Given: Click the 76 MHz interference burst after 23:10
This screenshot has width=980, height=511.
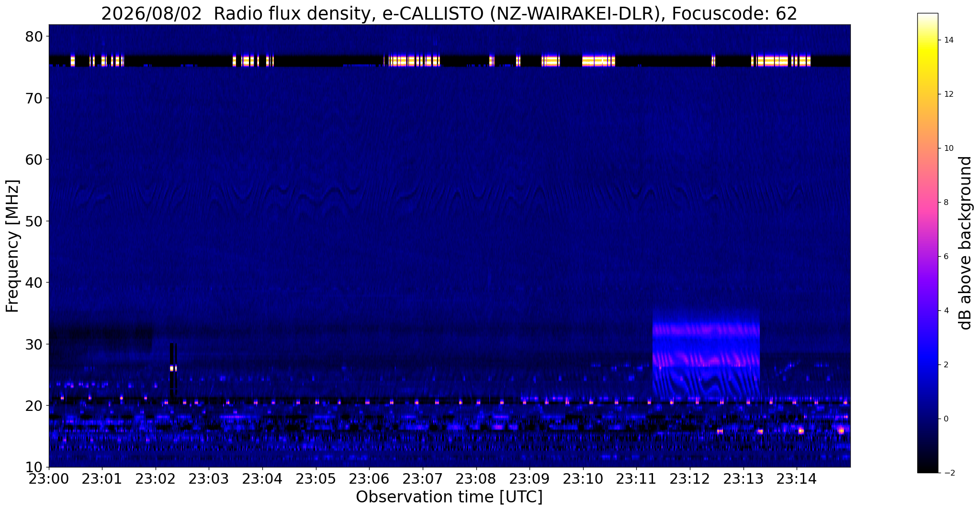Looking at the screenshot, I should [598, 61].
